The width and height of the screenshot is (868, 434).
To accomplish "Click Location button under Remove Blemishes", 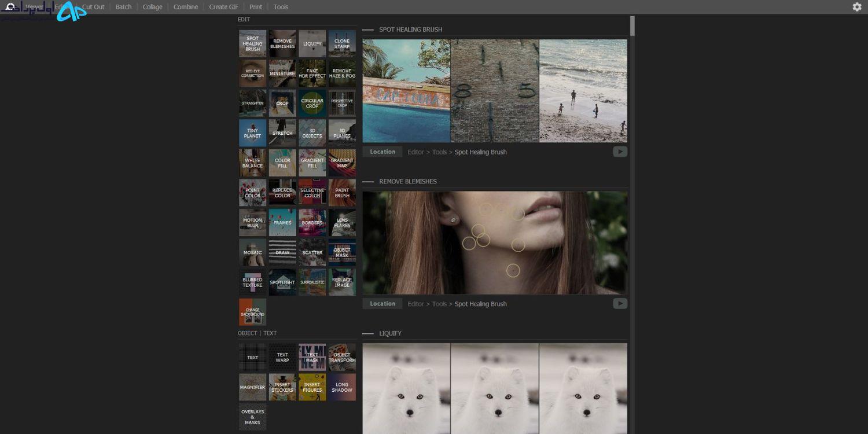I will click(382, 303).
